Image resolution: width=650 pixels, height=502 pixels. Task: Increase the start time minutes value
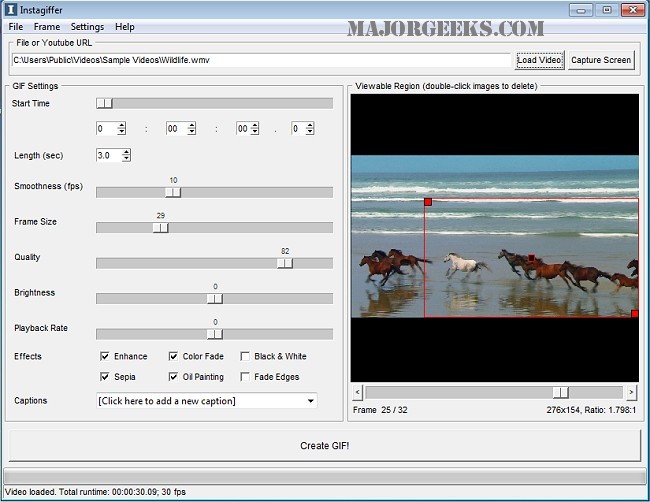(192, 125)
